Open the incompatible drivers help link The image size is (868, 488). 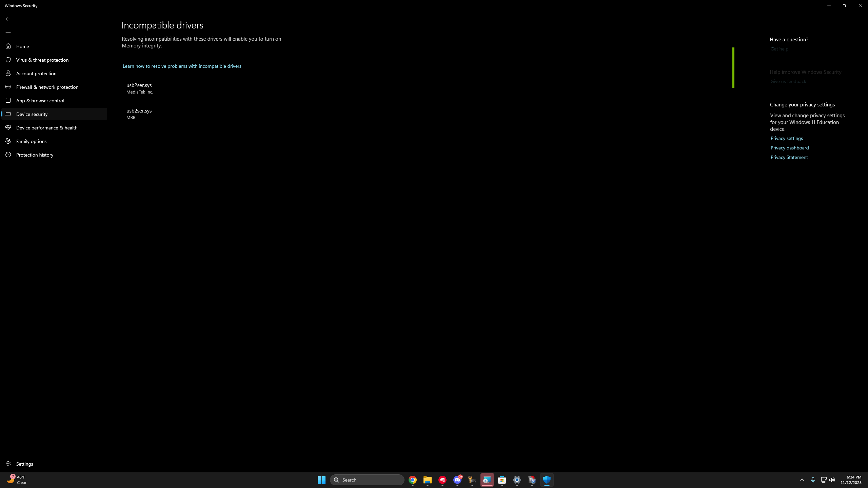(x=182, y=66)
